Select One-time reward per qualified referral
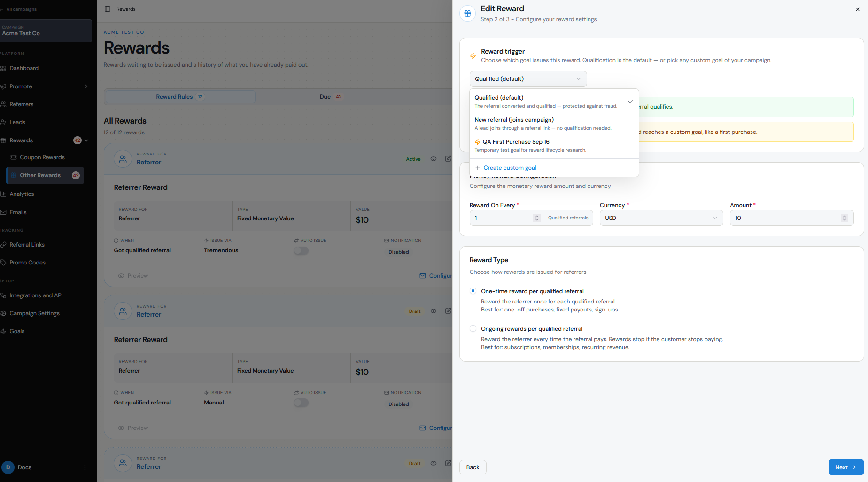Viewport: 868px width, 482px height. click(473, 291)
